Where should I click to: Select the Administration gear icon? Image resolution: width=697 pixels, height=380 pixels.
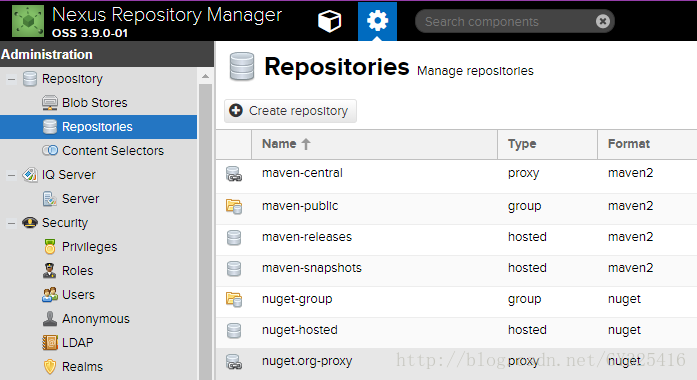coord(377,21)
